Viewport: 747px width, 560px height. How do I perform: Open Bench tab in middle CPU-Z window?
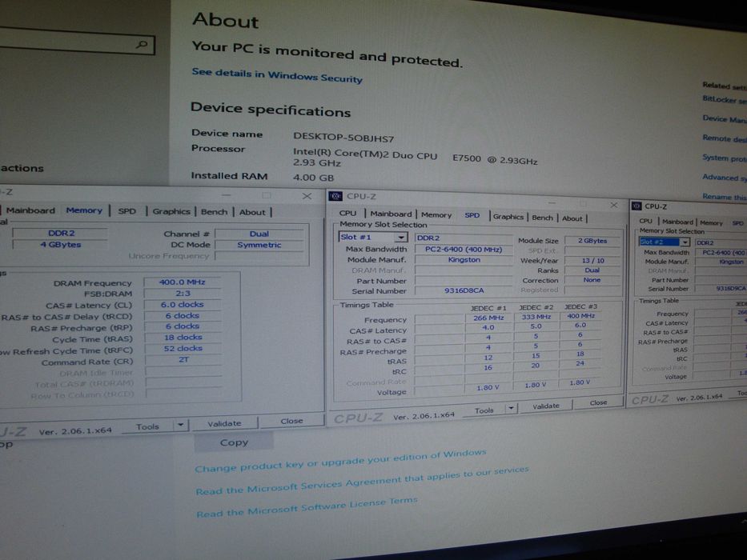click(x=542, y=218)
